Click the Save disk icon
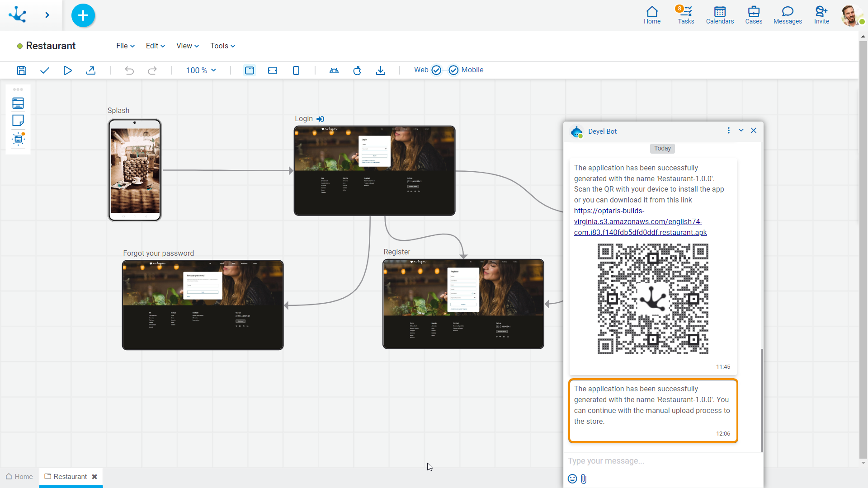The width and height of the screenshot is (868, 488). 22,70
